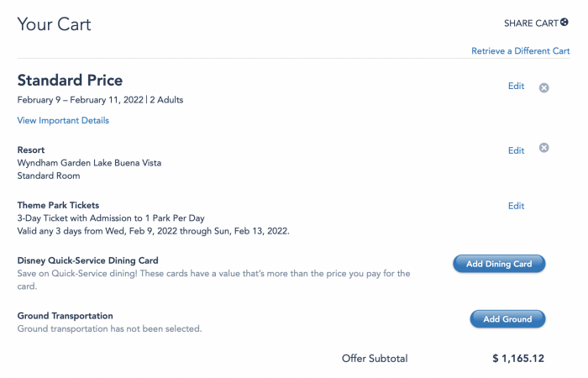Select the February 9 – February 11 dates text
588x378 pixels.
click(81, 100)
